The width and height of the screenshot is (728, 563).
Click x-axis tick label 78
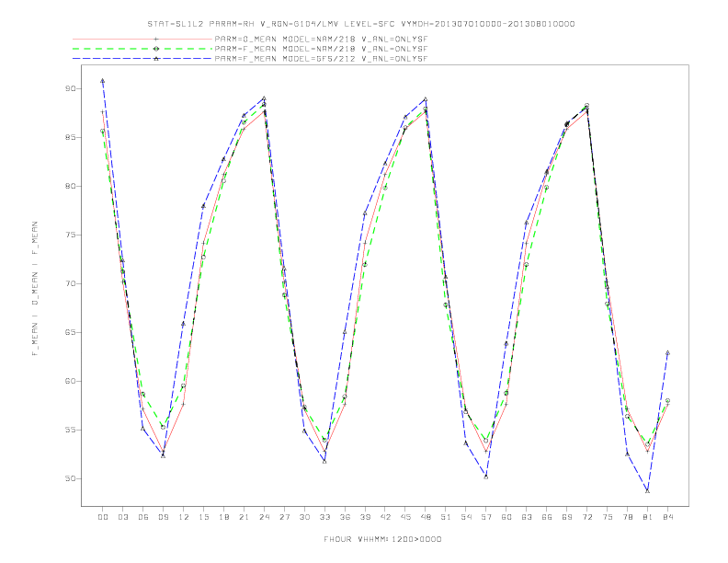click(627, 517)
